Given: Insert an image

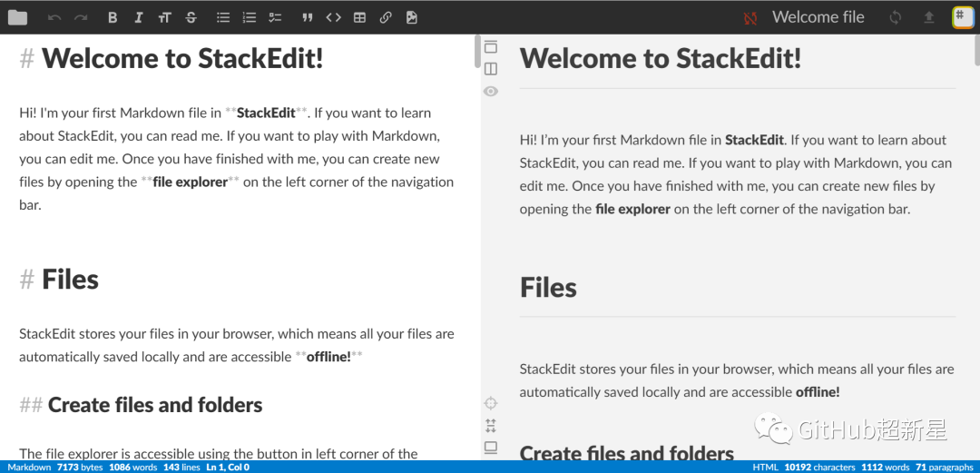Looking at the screenshot, I should click(411, 17).
